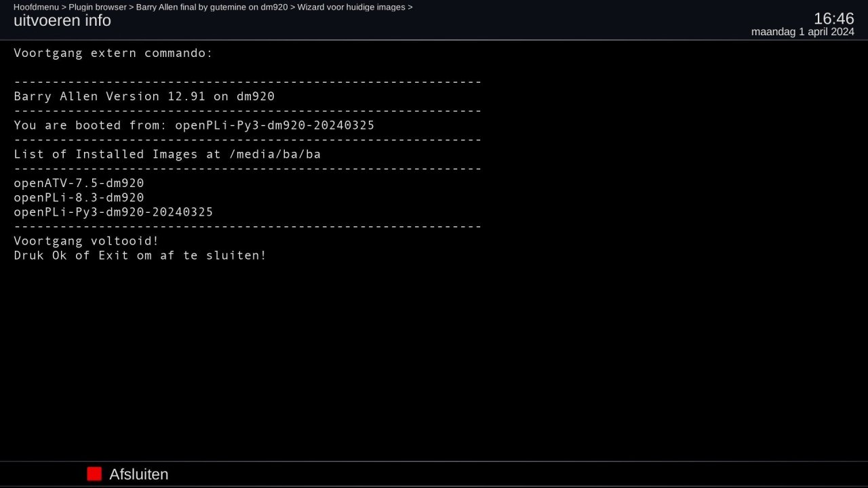Click the Afsluiten label
Image resolution: width=868 pixels, height=488 pixels.
[x=138, y=474]
